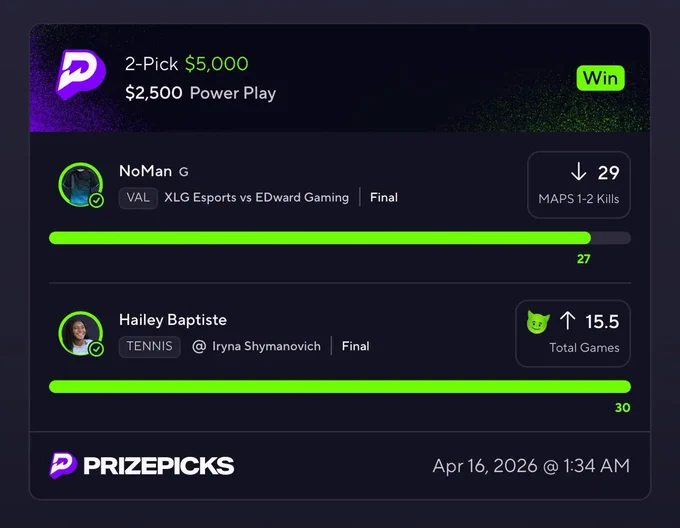Viewport: 680px width, 528px height.
Task: Click the NoMan player name
Action: tap(145, 171)
